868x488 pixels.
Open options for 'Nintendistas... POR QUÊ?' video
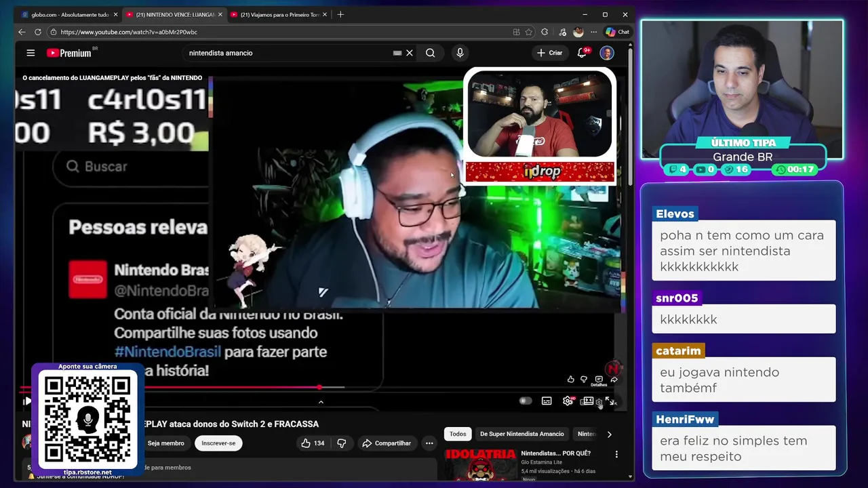(616, 454)
